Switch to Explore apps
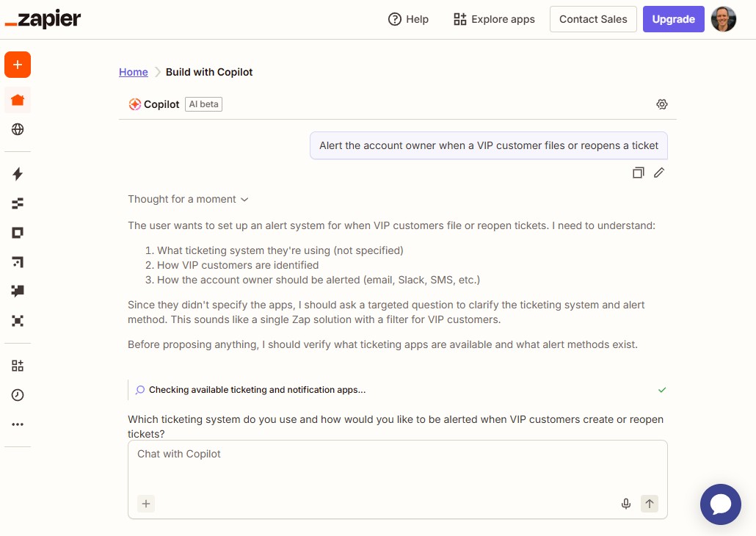This screenshot has height=536, width=756. point(493,19)
